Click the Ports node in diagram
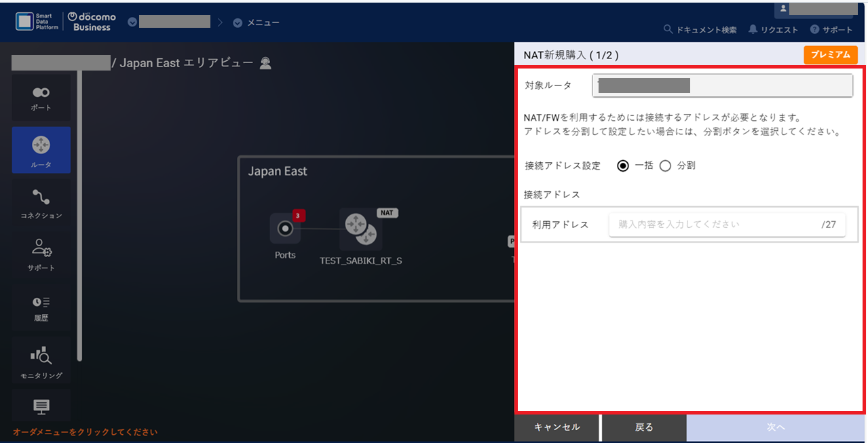 coord(285,229)
